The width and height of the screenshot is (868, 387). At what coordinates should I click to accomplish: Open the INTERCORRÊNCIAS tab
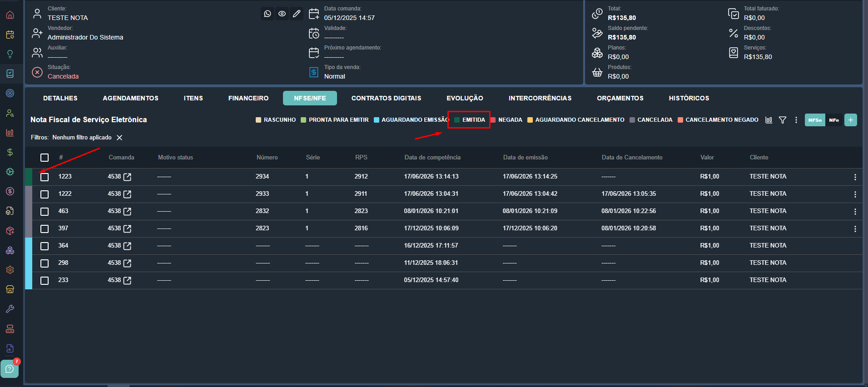(x=540, y=98)
